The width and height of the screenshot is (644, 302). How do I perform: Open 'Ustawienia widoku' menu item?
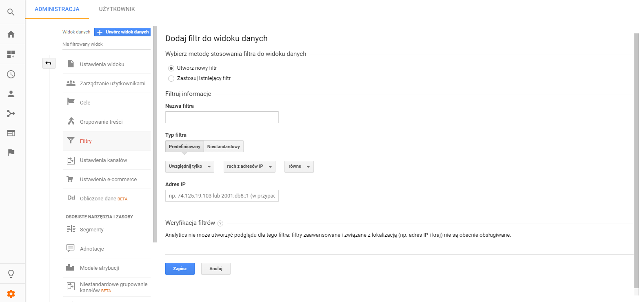(x=102, y=64)
